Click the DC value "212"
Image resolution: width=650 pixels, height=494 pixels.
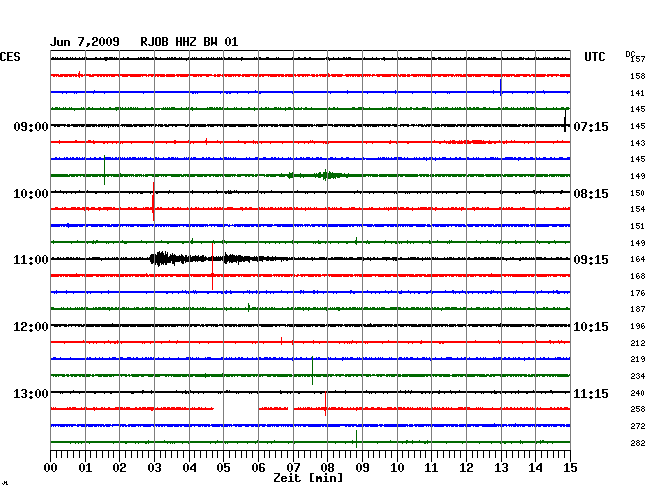coord(638,343)
